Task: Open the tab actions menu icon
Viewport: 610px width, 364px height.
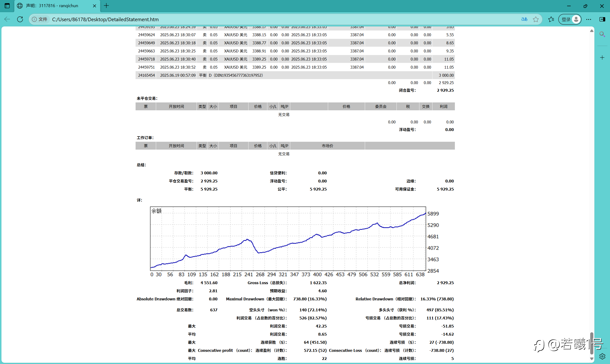Action: [x=7, y=6]
